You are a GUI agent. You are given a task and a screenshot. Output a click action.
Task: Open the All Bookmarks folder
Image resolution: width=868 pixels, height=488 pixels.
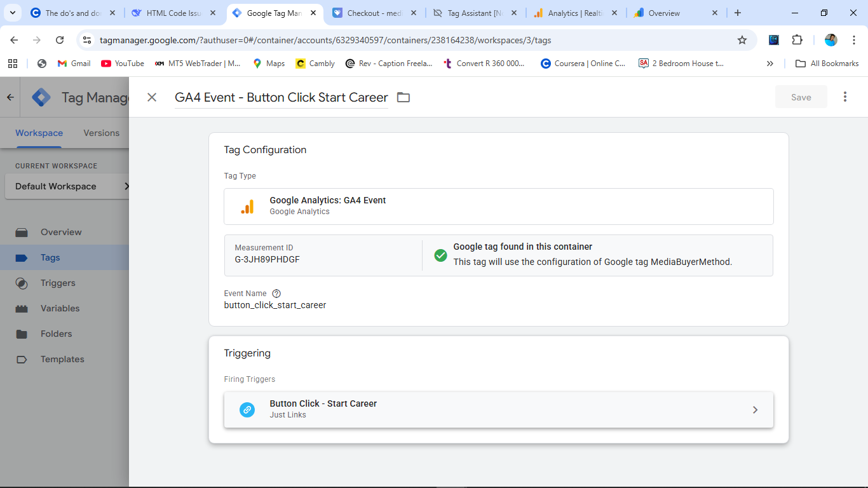[827, 64]
